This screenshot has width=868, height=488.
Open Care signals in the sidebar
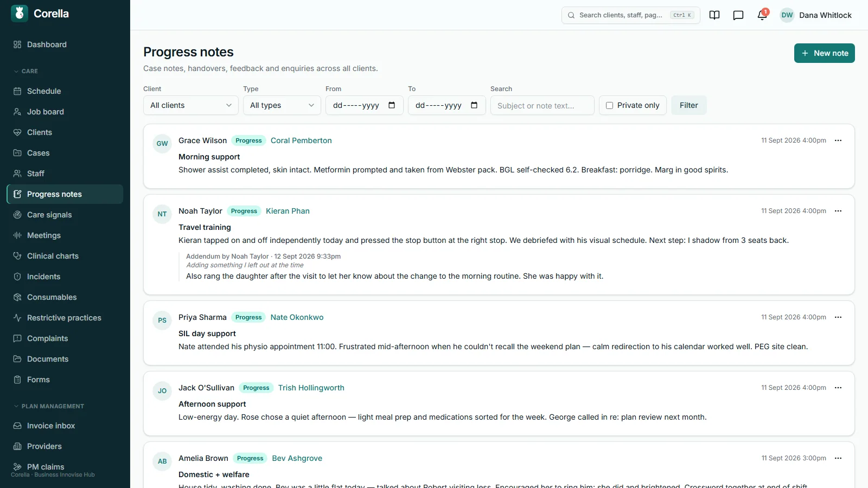click(65, 215)
